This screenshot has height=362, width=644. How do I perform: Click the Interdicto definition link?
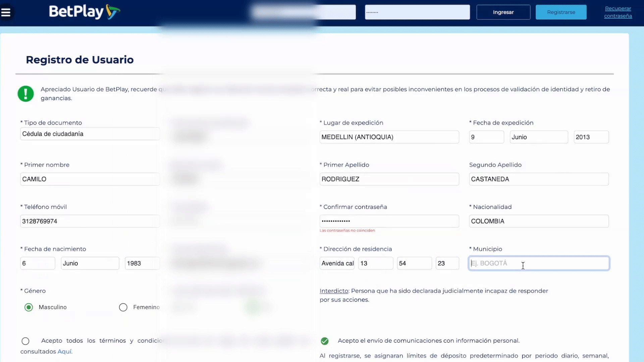[334, 291]
